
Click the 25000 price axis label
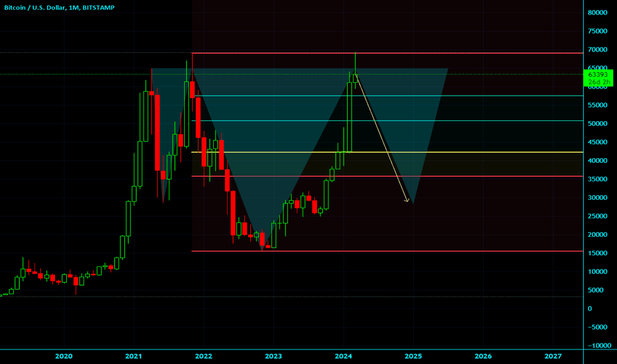click(x=597, y=216)
